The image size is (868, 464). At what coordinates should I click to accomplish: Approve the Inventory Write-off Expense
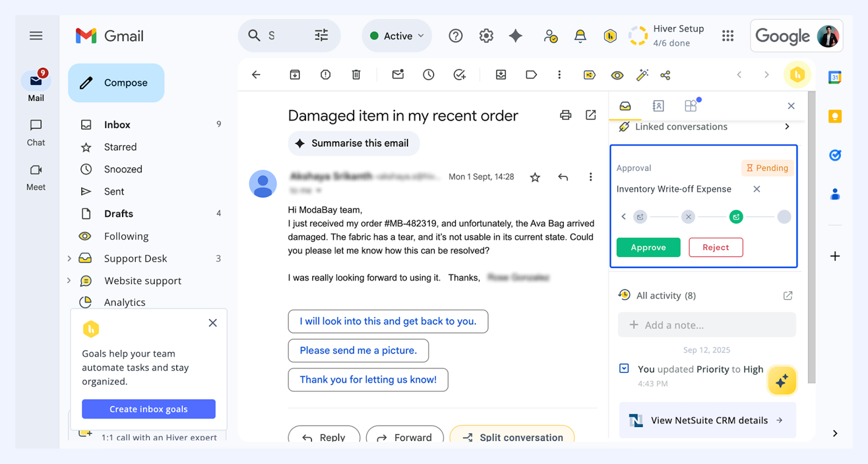648,247
